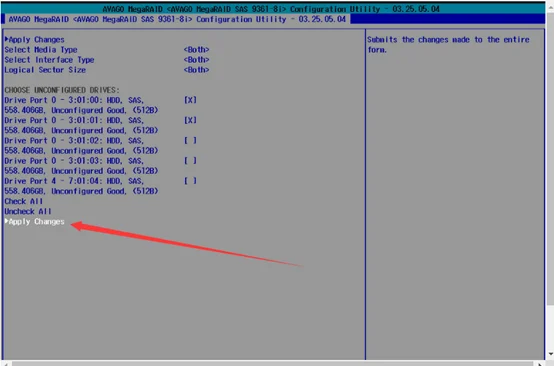Open Select Media Type <Both> option
Screen dimensions: 554x366
point(196,49)
